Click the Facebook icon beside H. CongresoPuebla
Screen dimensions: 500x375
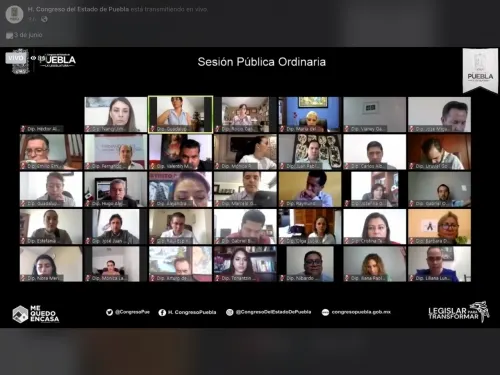162,312
